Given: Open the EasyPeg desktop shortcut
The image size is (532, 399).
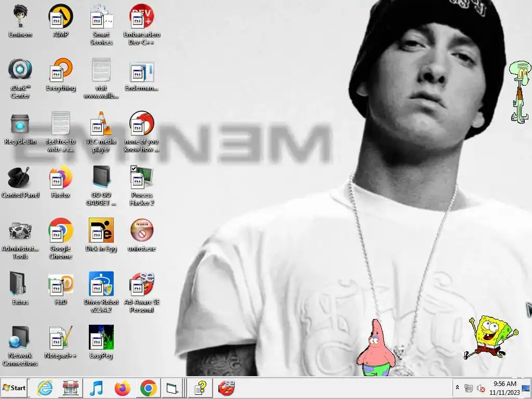Looking at the screenshot, I should [x=101, y=343].
